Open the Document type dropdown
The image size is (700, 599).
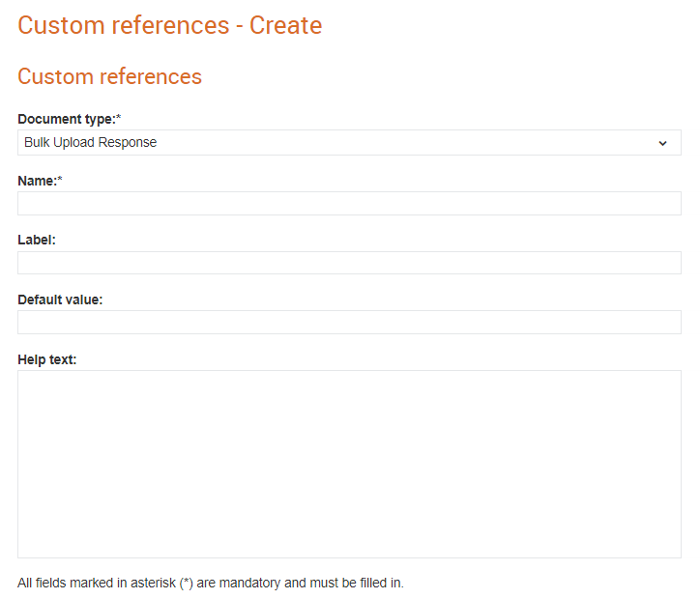pyautogui.click(x=349, y=143)
